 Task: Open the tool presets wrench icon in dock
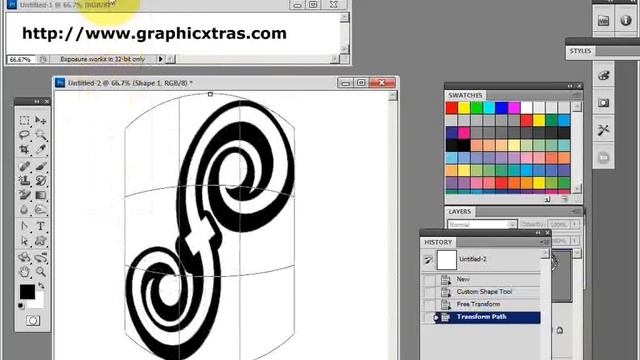point(603,130)
